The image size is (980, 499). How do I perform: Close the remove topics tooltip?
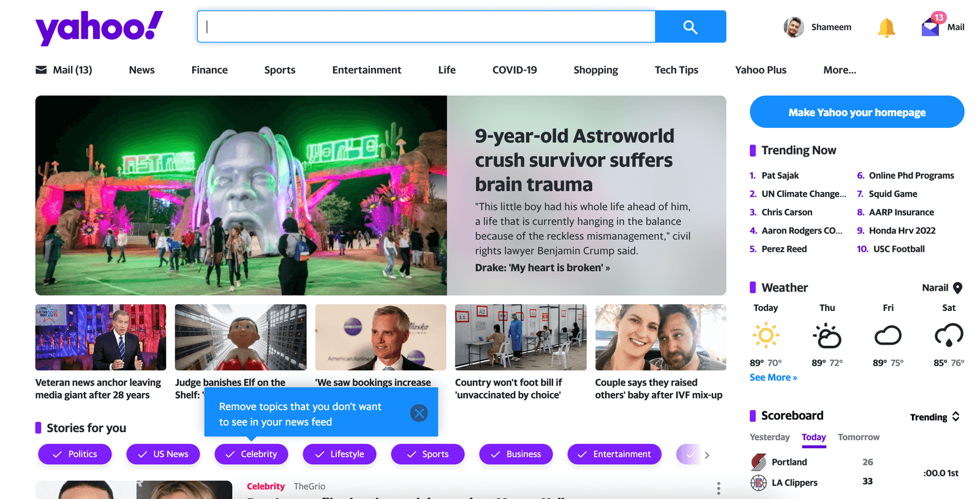(x=419, y=413)
